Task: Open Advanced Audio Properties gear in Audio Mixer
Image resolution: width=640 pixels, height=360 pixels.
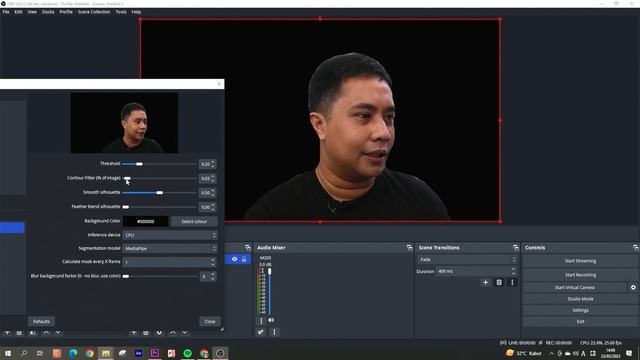Action: 260,332
